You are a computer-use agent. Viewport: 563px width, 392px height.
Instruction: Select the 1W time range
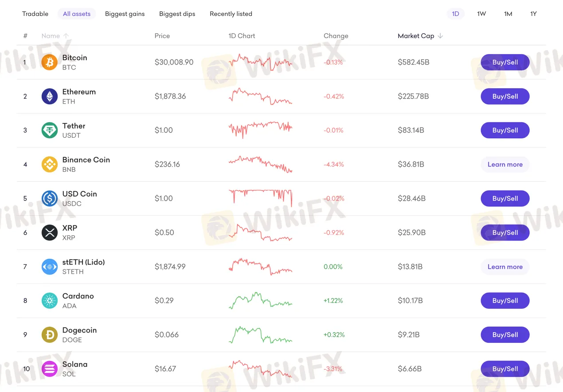pos(481,14)
